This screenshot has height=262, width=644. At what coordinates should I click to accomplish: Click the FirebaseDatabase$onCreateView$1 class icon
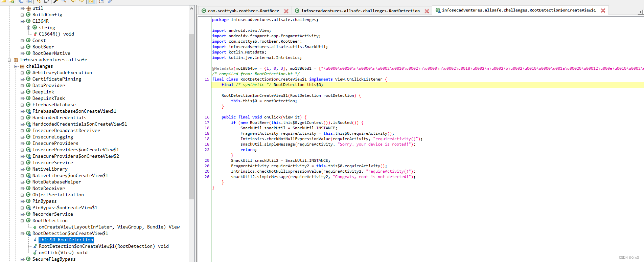pos(28,111)
